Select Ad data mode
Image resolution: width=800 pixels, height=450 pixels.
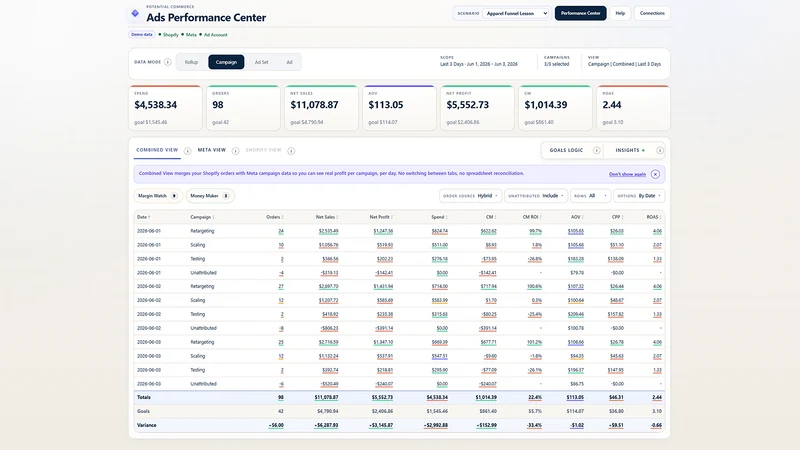click(289, 62)
